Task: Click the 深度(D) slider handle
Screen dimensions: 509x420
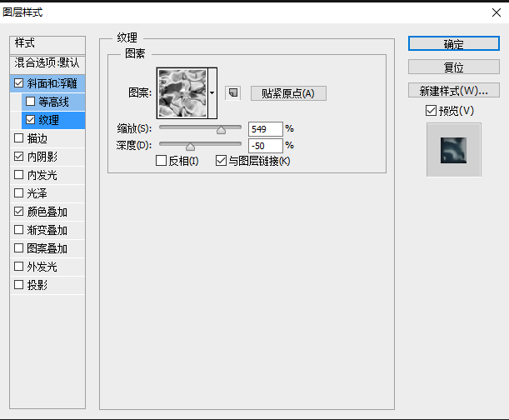Action: pos(190,147)
